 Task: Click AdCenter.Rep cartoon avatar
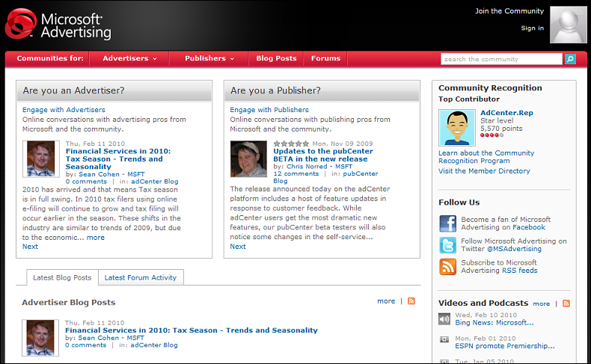click(x=457, y=128)
